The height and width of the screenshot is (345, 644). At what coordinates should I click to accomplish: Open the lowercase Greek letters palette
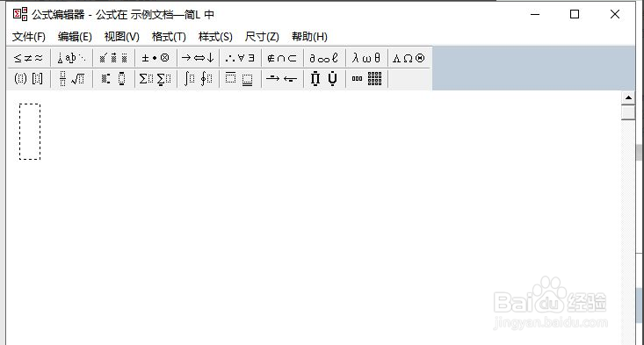(366, 58)
